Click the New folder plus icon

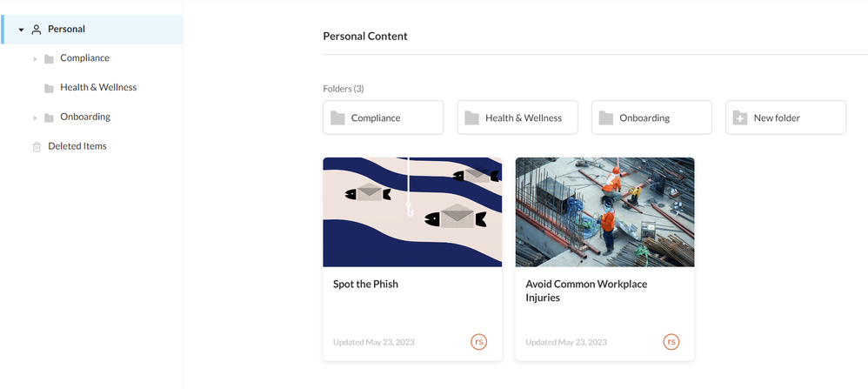tap(740, 117)
